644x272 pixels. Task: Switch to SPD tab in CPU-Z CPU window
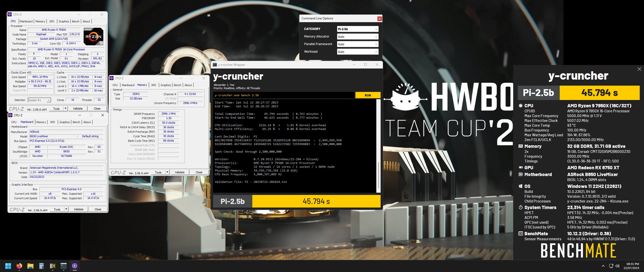[x=52, y=21]
